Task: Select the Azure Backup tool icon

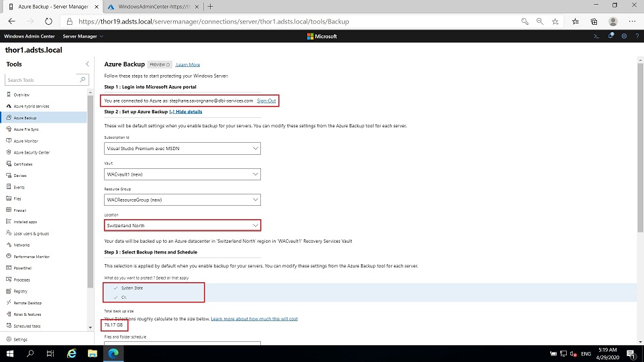Action: [x=9, y=117]
